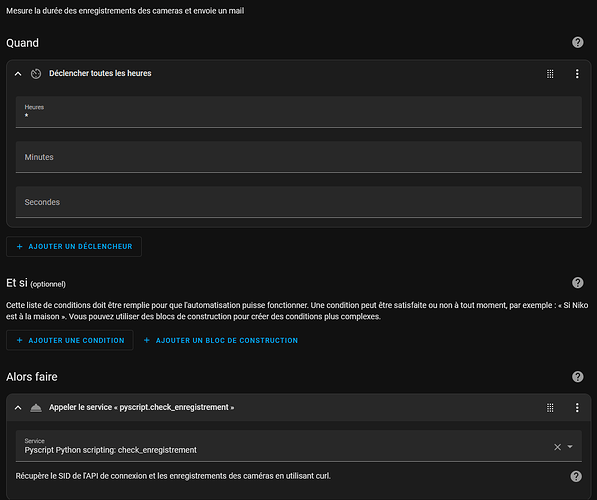Focus the Minutes input field
Screen dimensions: 597x500
[x=298, y=157]
